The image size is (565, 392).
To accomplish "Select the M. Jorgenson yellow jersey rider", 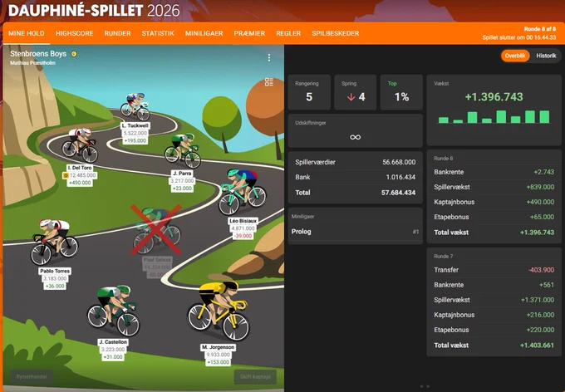I will (x=218, y=311).
